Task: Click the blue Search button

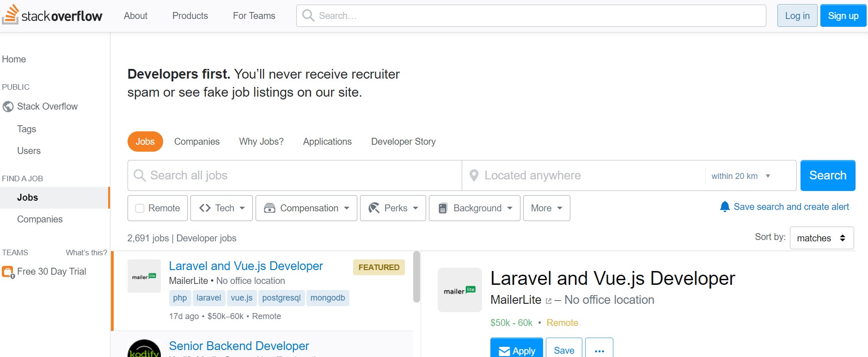Action: click(828, 175)
